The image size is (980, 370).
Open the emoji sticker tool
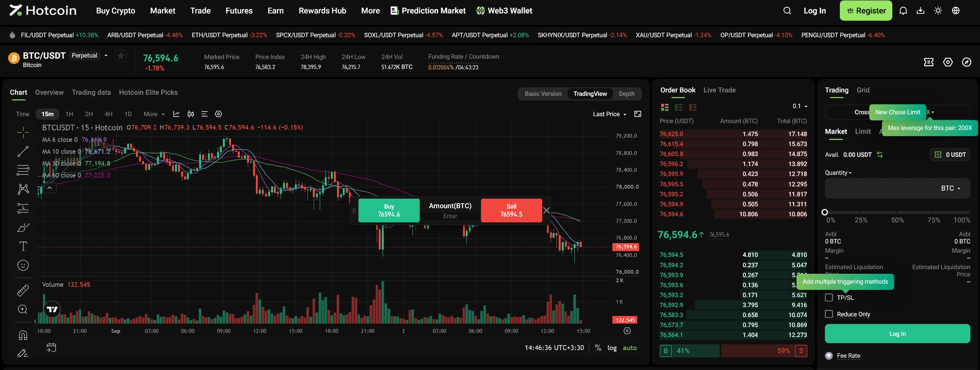point(23,265)
